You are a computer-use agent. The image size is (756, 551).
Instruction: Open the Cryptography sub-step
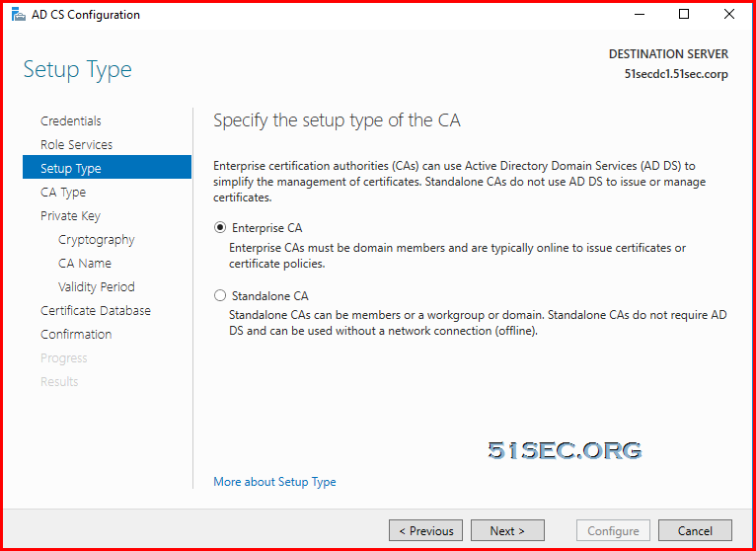point(97,239)
